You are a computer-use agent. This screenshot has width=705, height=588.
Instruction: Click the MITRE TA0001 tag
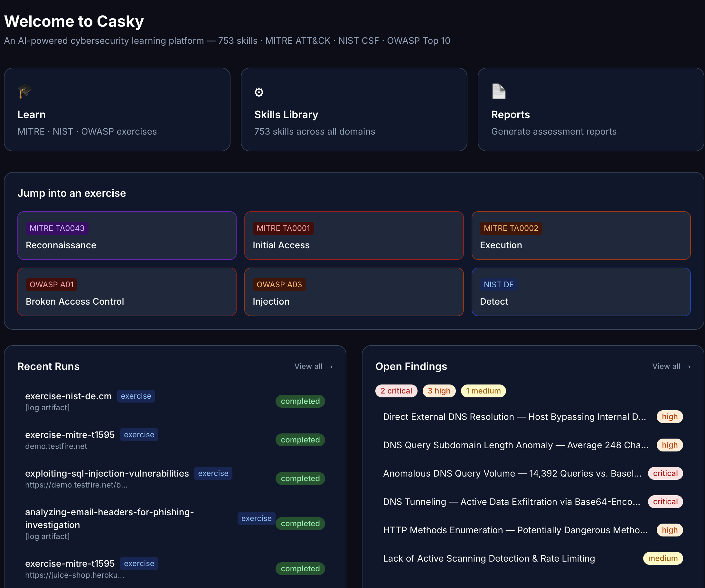283,228
